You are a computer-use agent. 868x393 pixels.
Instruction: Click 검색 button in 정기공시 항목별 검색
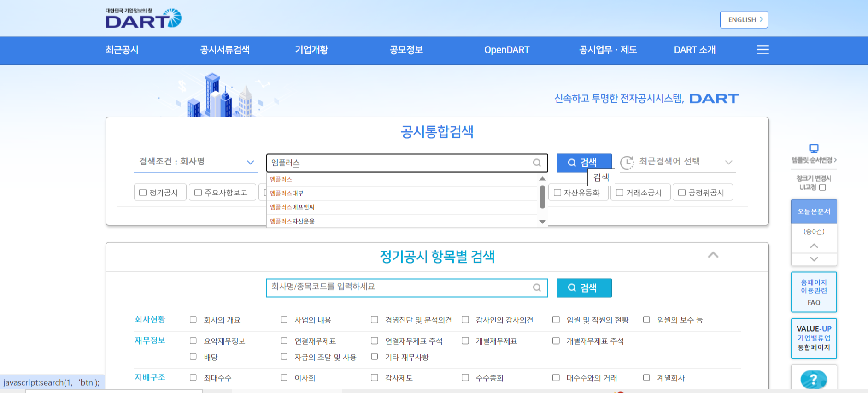point(584,287)
